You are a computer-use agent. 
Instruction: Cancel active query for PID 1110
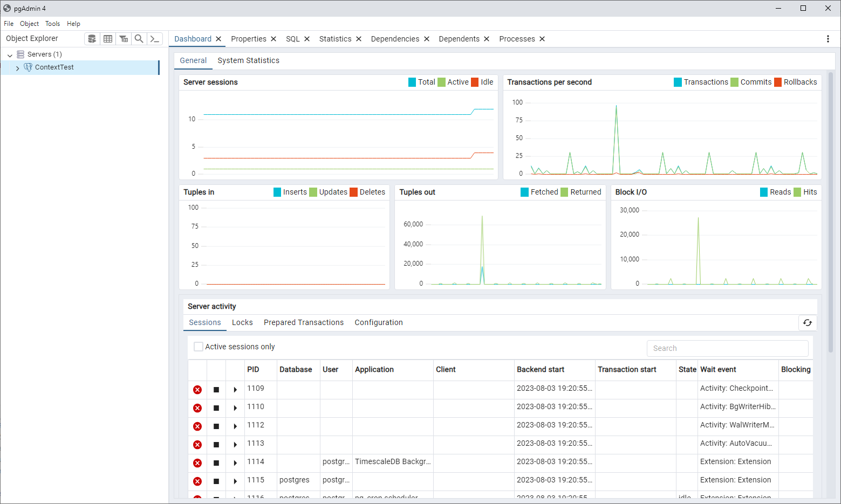pos(216,408)
